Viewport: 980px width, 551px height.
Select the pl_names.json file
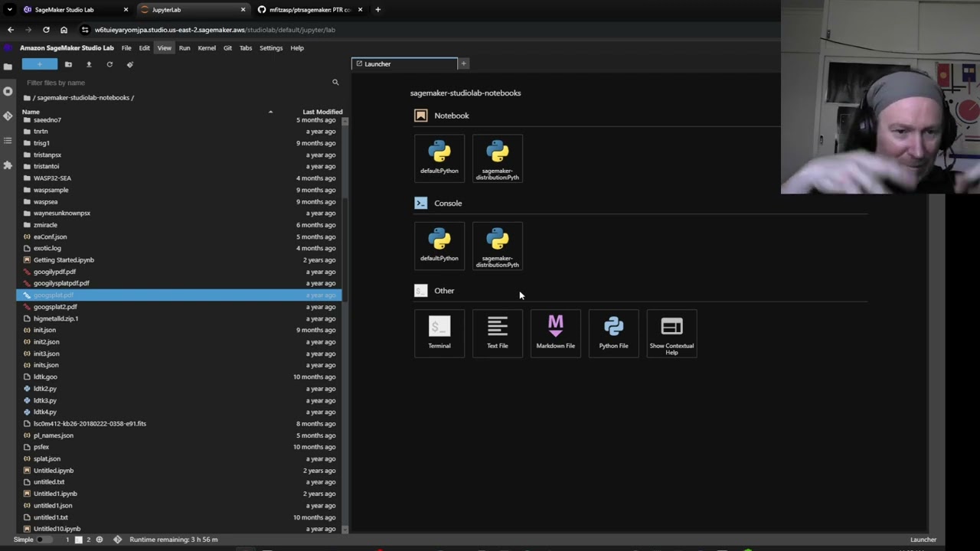point(179,435)
